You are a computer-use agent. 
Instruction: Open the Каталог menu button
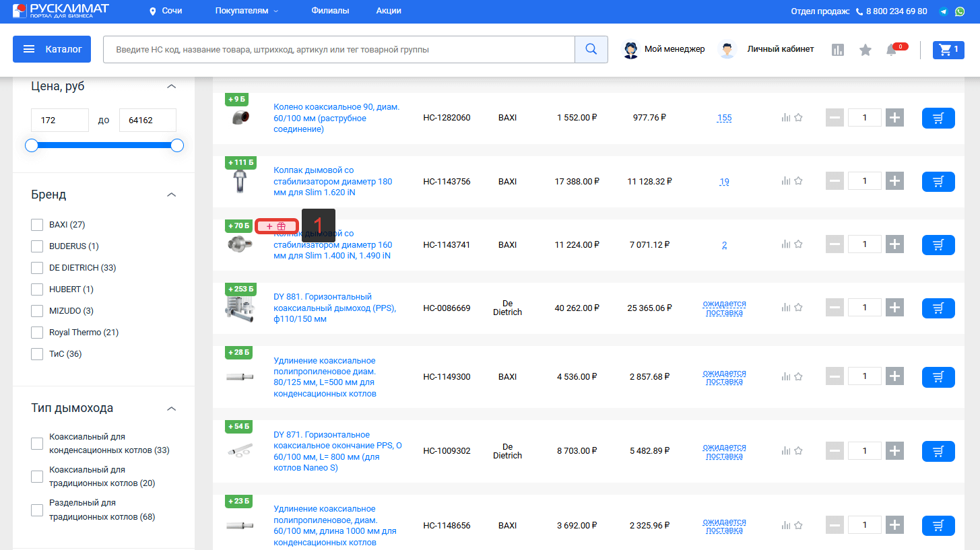coord(53,49)
